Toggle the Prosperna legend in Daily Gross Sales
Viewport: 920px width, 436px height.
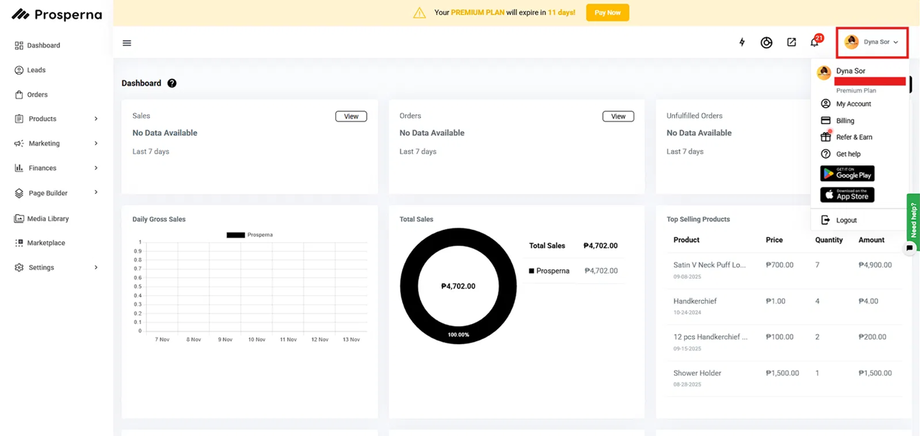[x=249, y=235]
